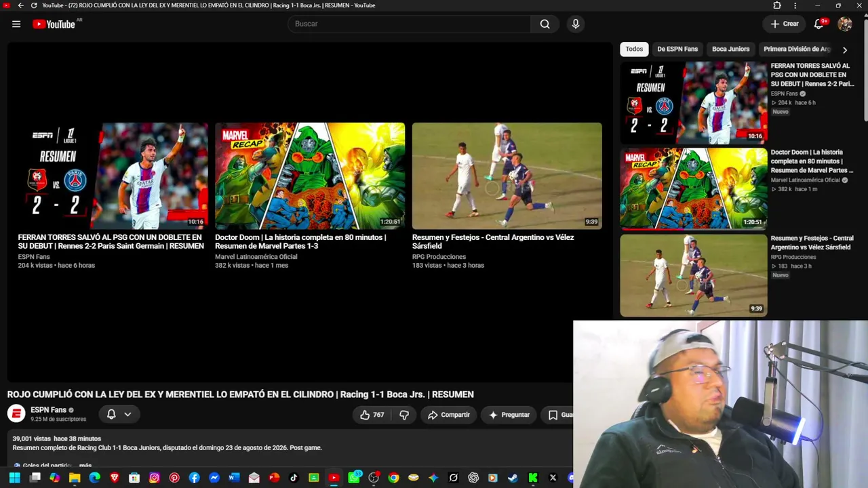Like the video with thumbs up
This screenshot has width=868, height=488.
coord(372,415)
